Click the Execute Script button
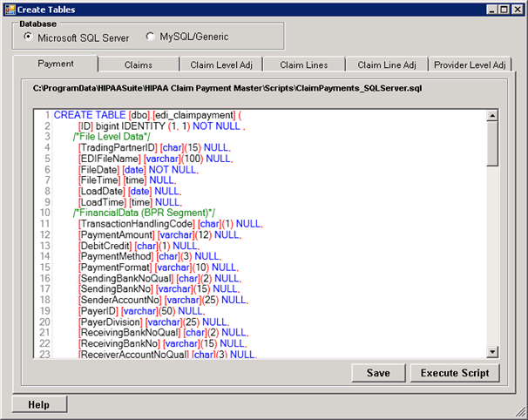 click(x=455, y=373)
